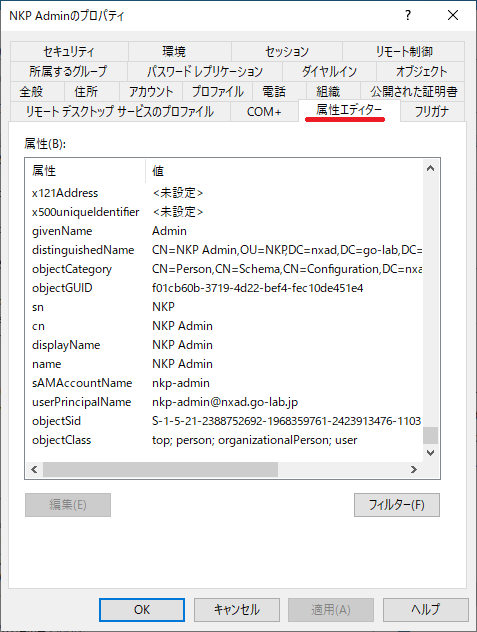Select the userPrincipalName attribute row
The width and height of the screenshot is (477, 632).
point(225,402)
